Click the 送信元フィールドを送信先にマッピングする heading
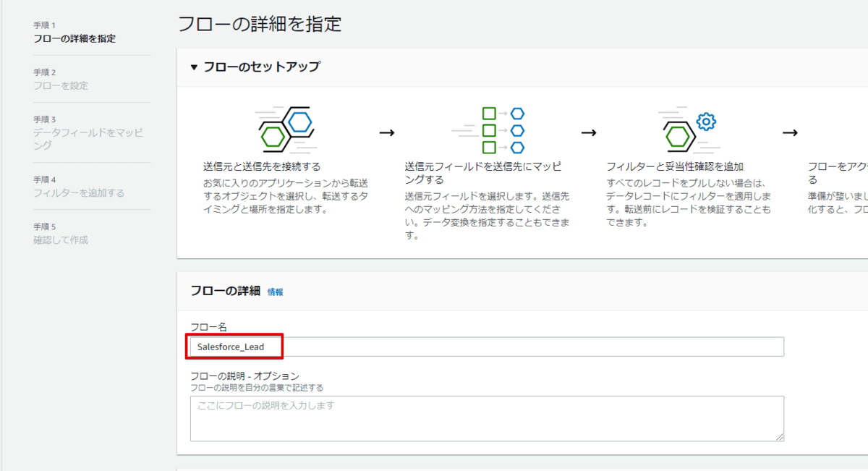868x471 pixels. click(482, 172)
